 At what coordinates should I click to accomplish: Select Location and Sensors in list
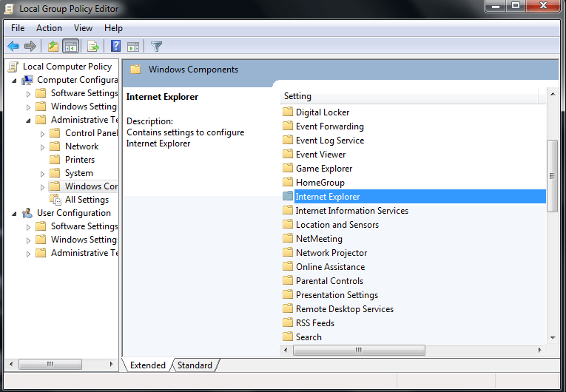point(337,225)
